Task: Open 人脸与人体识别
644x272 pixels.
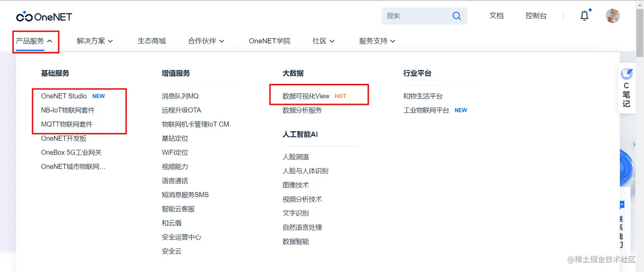Action: 305,171
